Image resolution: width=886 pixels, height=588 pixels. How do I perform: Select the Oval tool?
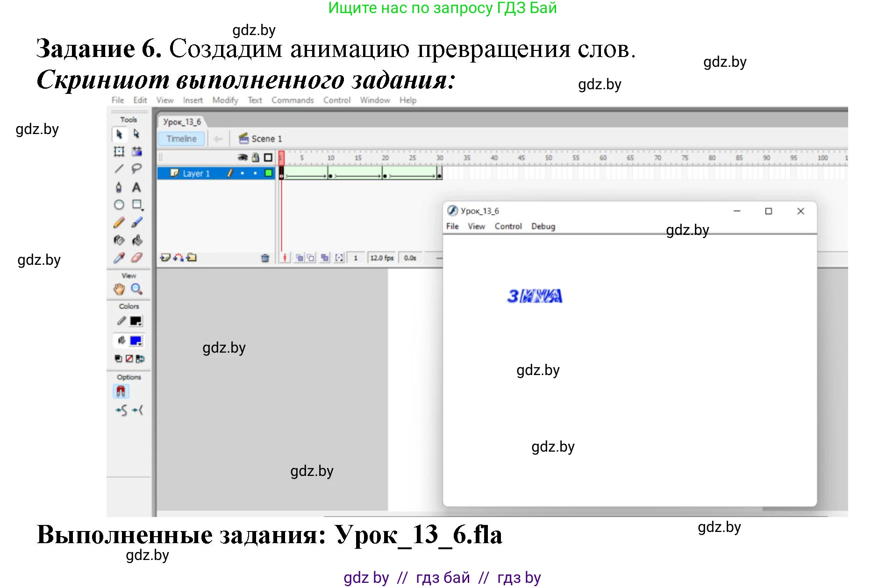(119, 205)
